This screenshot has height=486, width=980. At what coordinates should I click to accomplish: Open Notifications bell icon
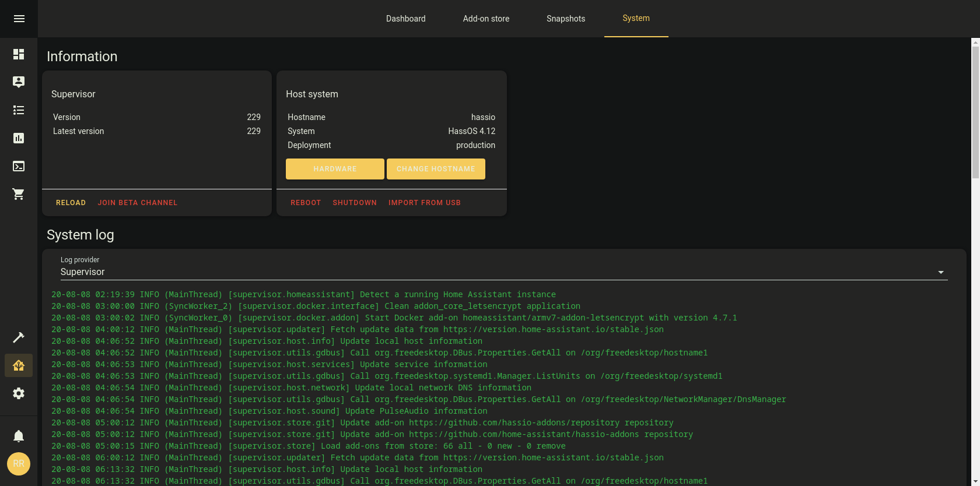coord(19,436)
